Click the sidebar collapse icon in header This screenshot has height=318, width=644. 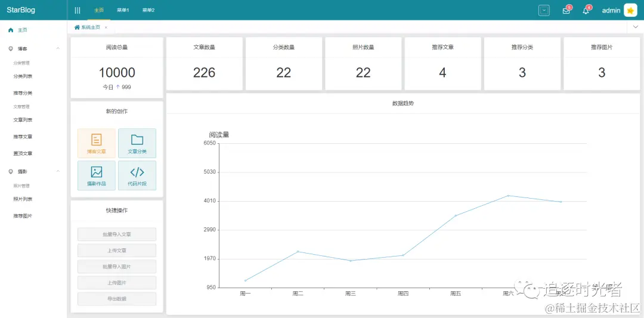coord(78,10)
